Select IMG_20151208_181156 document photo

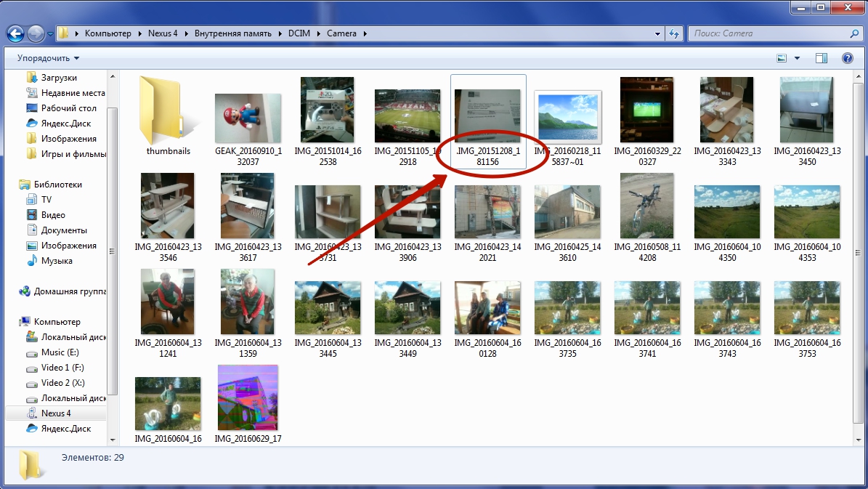[x=487, y=122]
